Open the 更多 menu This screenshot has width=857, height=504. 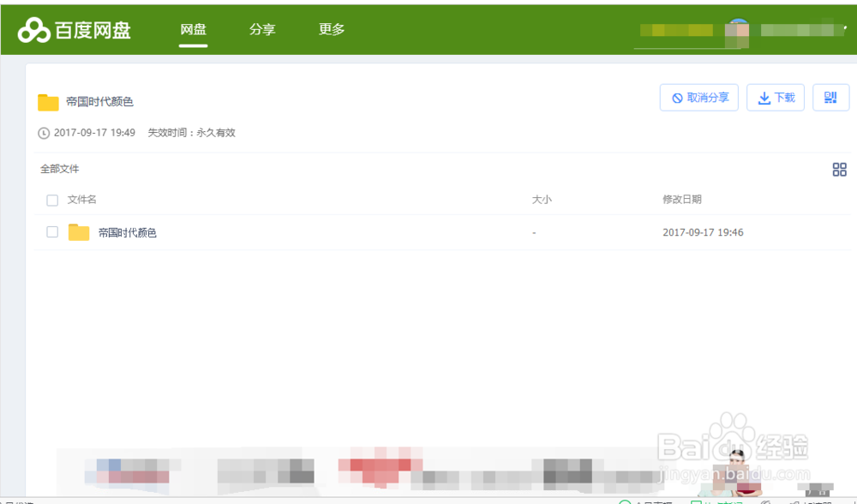[x=332, y=29]
